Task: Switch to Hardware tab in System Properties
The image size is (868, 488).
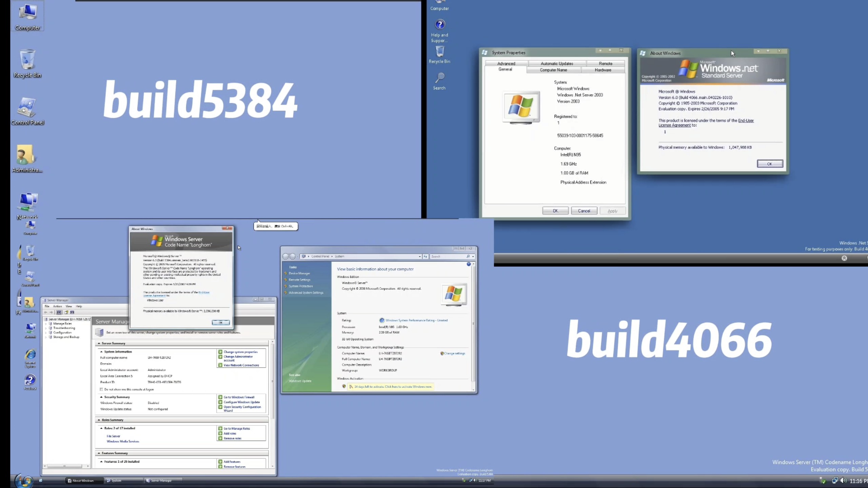Action: click(x=603, y=70)
